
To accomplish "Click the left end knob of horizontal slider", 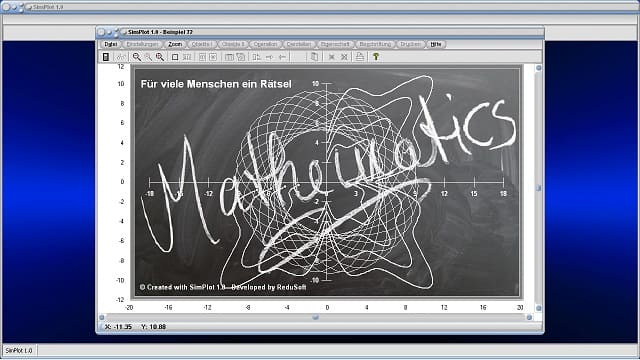I will click(102, 317).
